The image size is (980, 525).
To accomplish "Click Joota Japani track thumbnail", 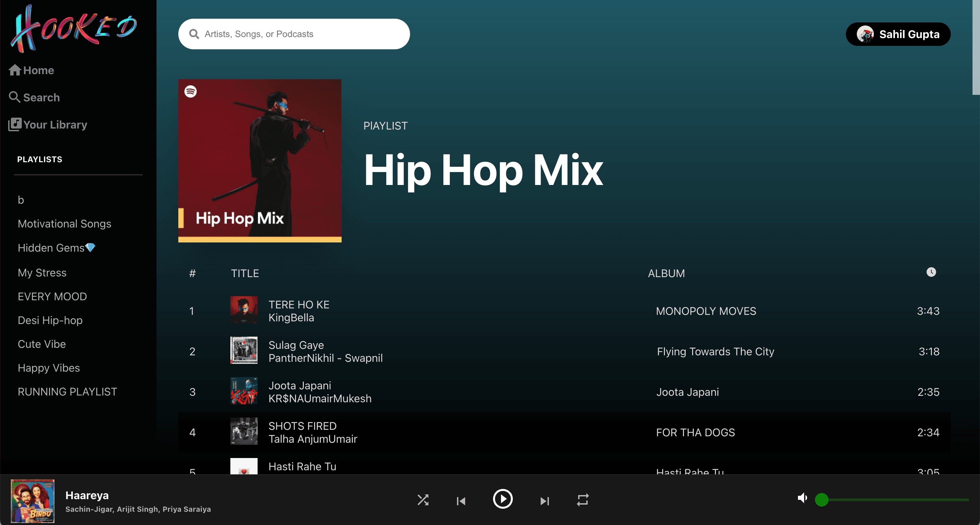I will point(244,391).
